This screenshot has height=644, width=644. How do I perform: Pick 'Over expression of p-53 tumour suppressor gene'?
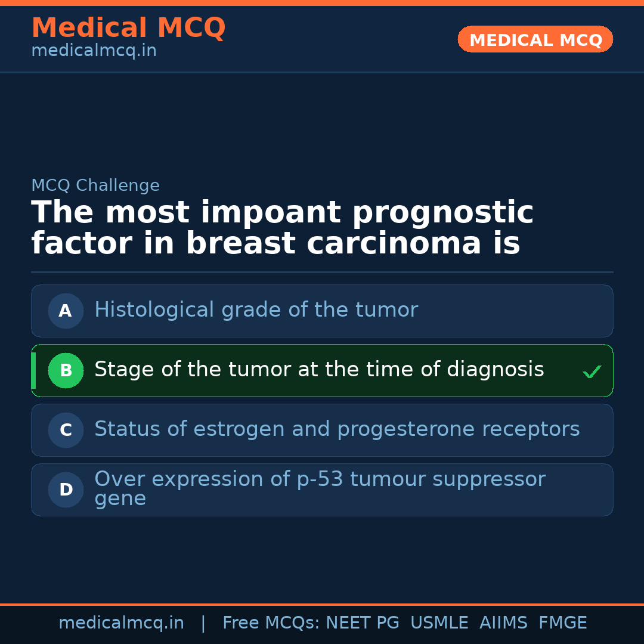320,488
